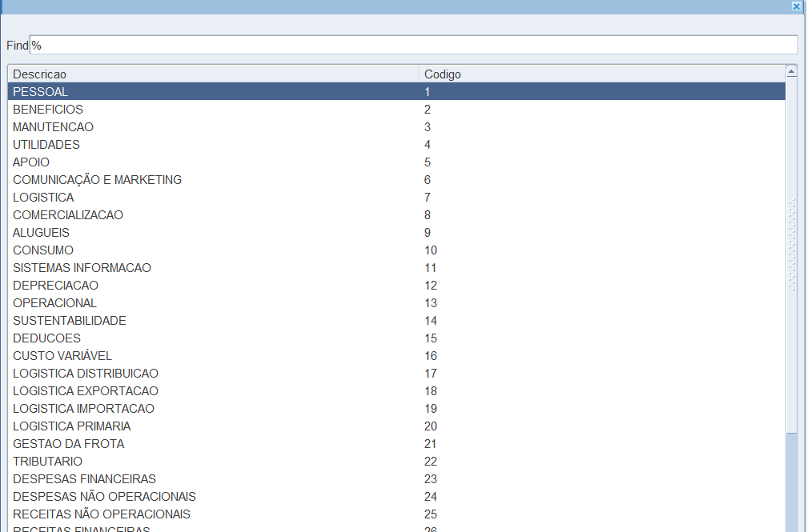This screenshot has height=532, width=807.
Task: Click code cell 20 in Codigo column
Action: click(x=602, y=426)
